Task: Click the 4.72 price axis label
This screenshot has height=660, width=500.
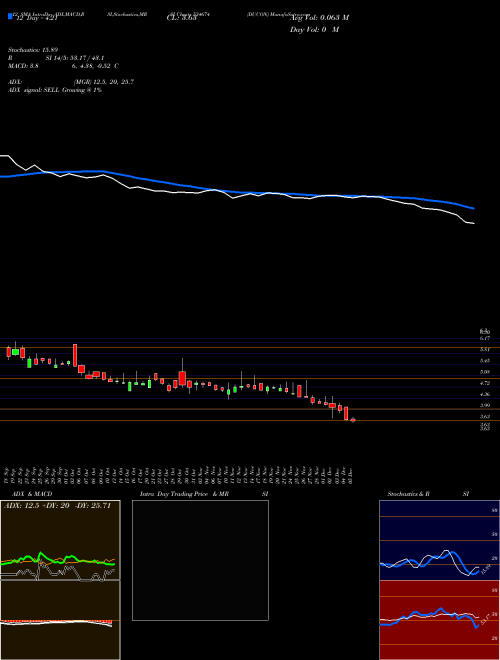Action: [484, 383]
